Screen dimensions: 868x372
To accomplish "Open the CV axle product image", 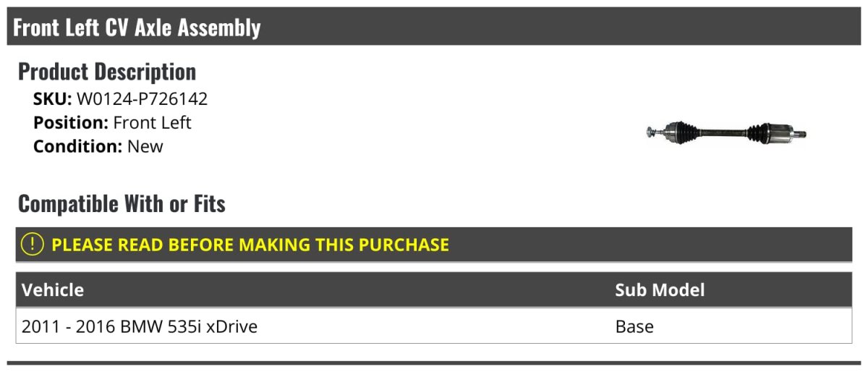I will pos(726,133).
